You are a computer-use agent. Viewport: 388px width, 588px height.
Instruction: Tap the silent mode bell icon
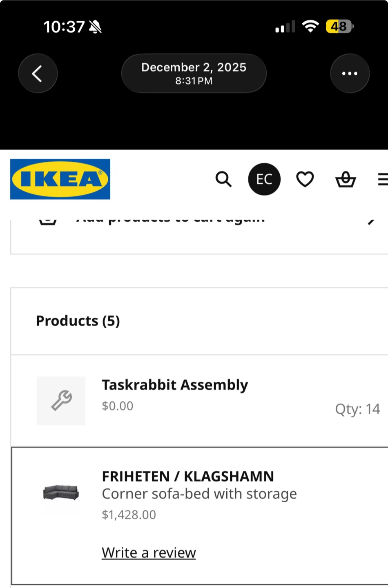point(96,27)
